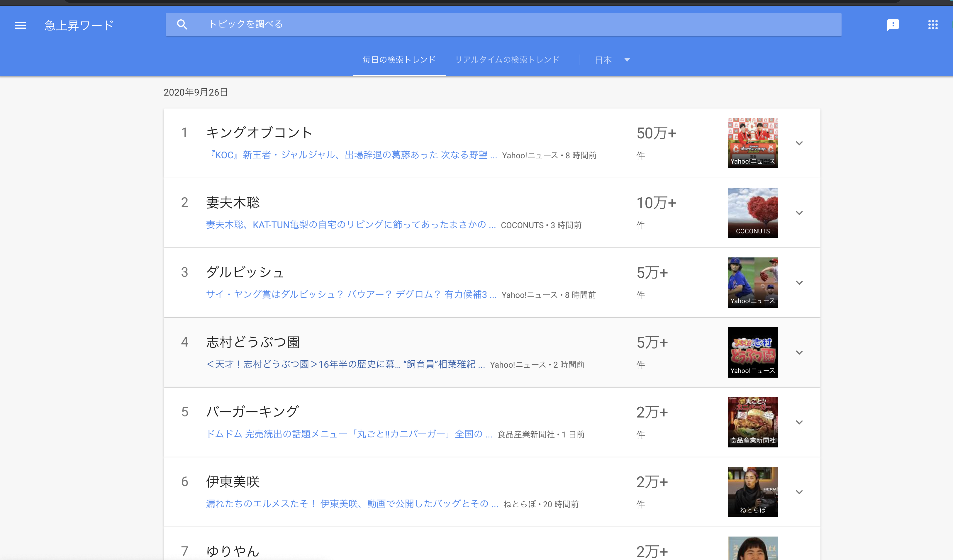Expand the 伊東美咲 trend row

(x=799, y=492)
